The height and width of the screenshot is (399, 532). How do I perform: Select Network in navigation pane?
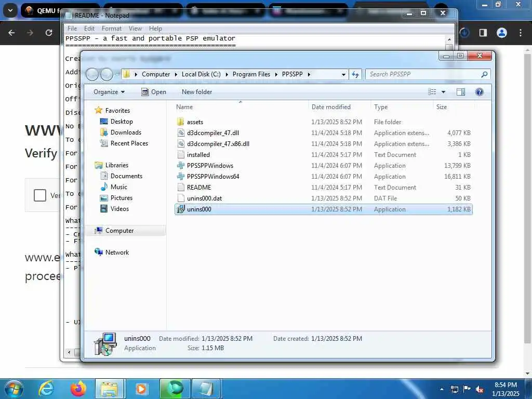click(112, 252)
